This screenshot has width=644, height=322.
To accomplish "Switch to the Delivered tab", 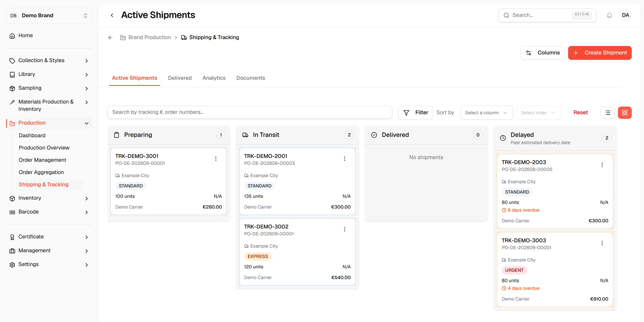I will 180,78.
